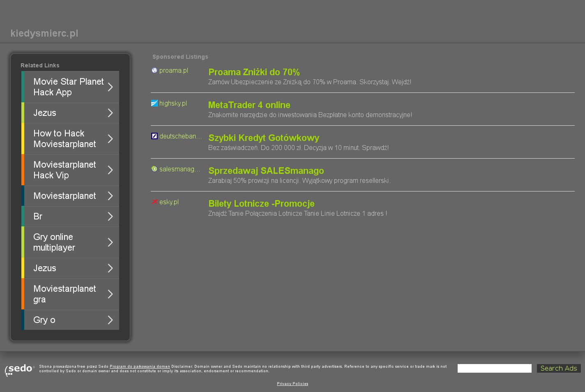Open Program do parkowania domen link
The image size is (585, 392).
140,367
